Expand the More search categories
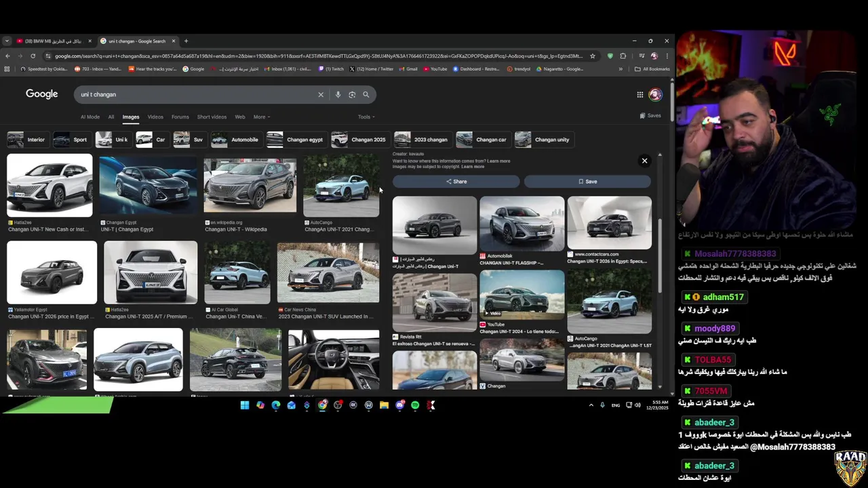Image resolution: width=868 pixels, height=488 pixels. pos(262,117)
